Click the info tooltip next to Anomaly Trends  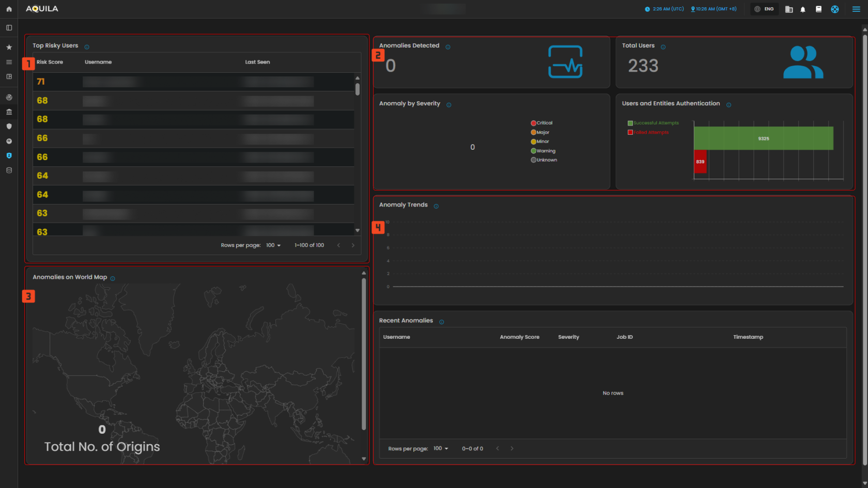(436, 205)
